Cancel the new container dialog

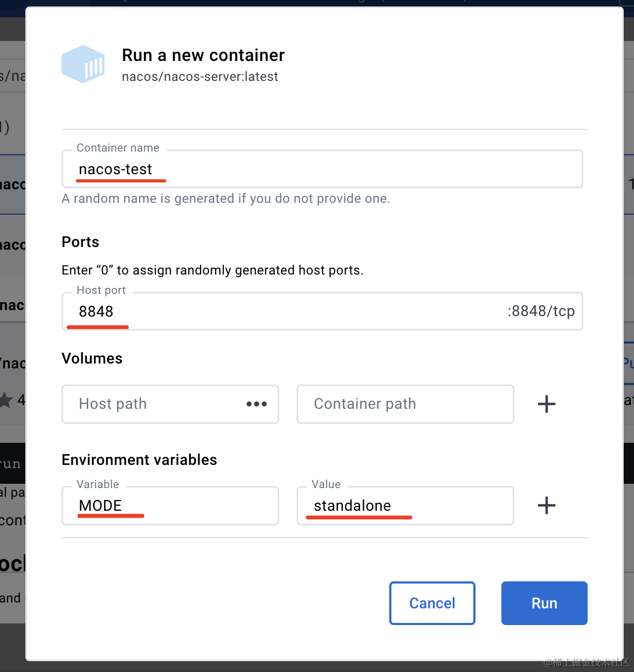432,603
